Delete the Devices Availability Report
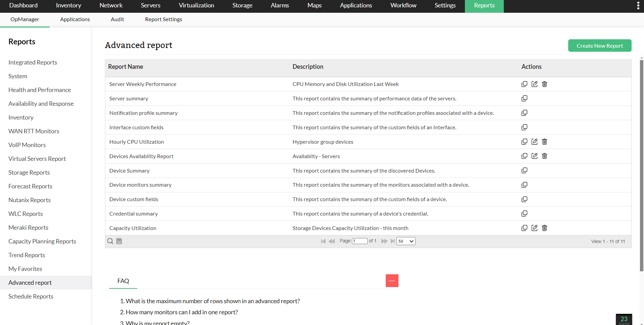This screenshot has height=325, width=644. (544, 156)
